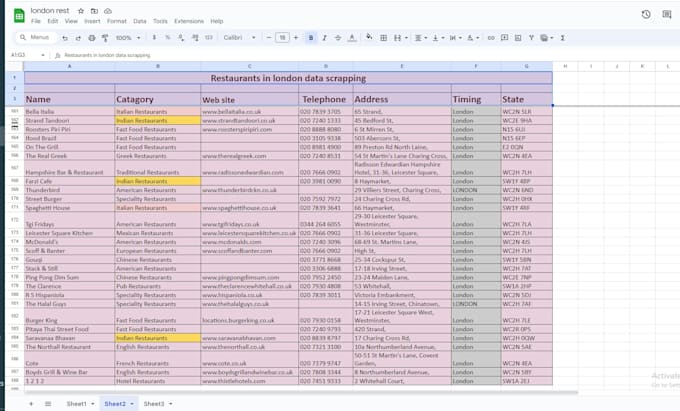Select the column A header
Viewport: 680px width, 411px height.
click(69, 66)
